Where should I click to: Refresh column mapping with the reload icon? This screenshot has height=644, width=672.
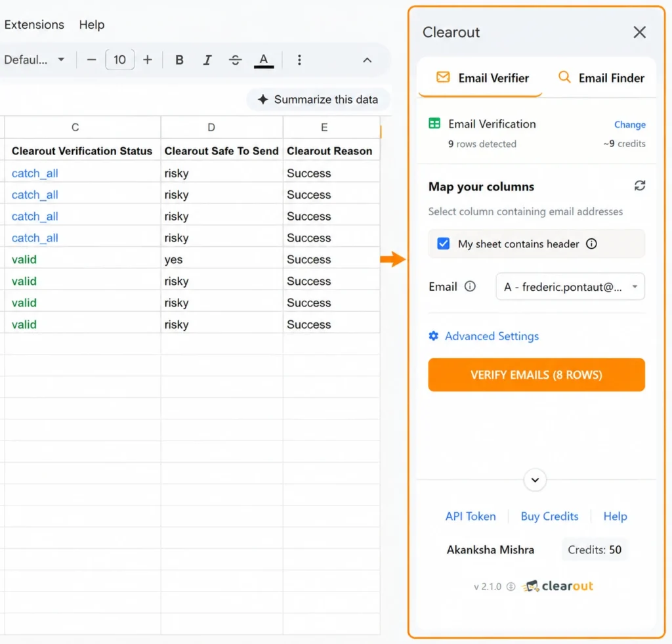(x=639, y=186)
